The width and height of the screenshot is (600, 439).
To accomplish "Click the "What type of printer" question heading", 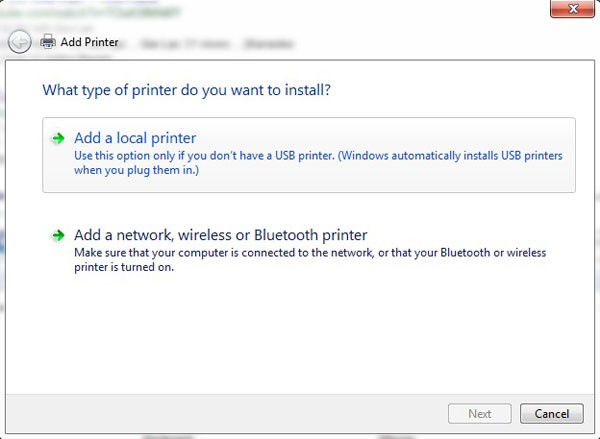I will pyautogui.click(x=187, y=90).
